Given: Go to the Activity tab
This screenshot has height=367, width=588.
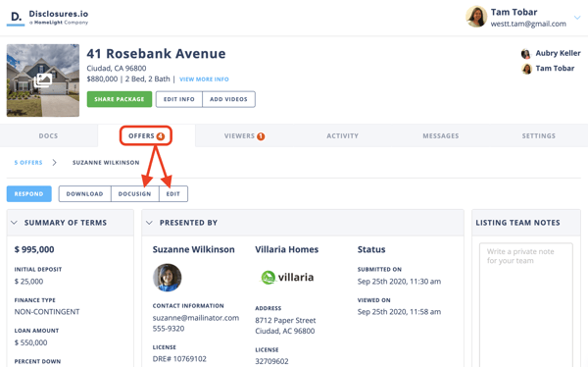Looking at the screenshot, I should pos(342,136).
